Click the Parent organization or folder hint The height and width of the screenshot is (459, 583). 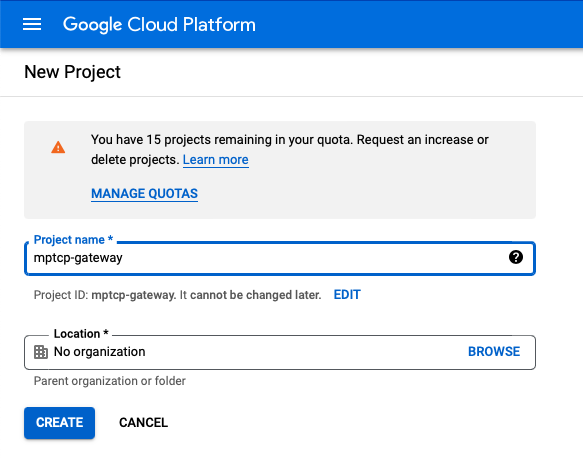pos(110,381)
